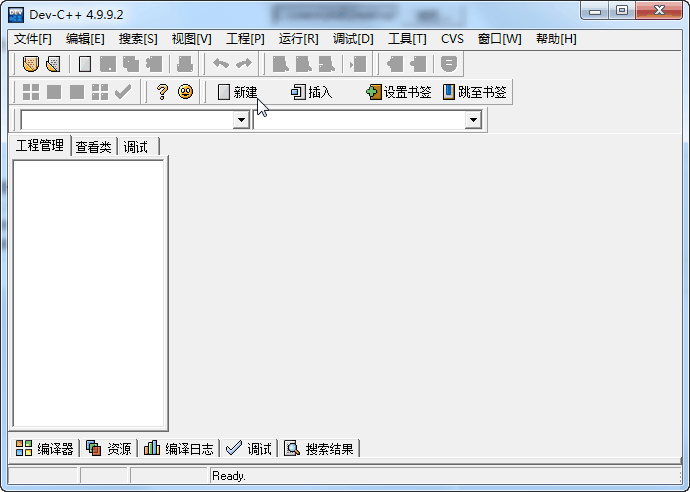
Task: Click the greyed-out save all files icon
Action: click(x=131, y=64)
